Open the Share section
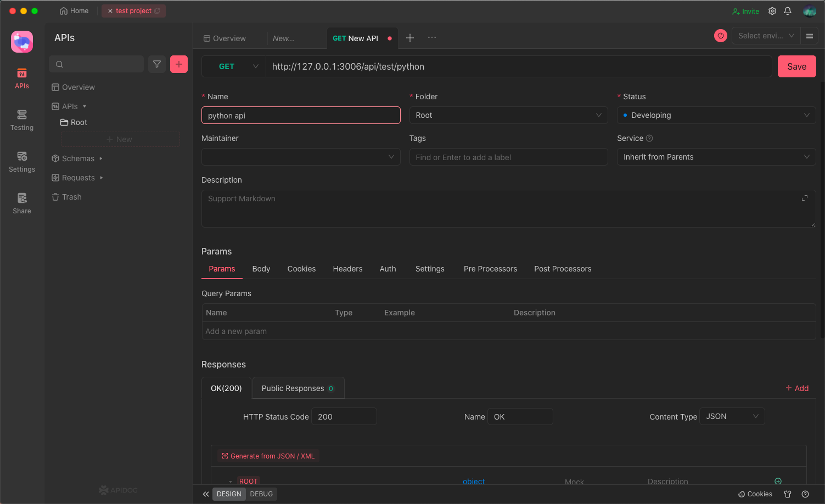 point(22,203)
